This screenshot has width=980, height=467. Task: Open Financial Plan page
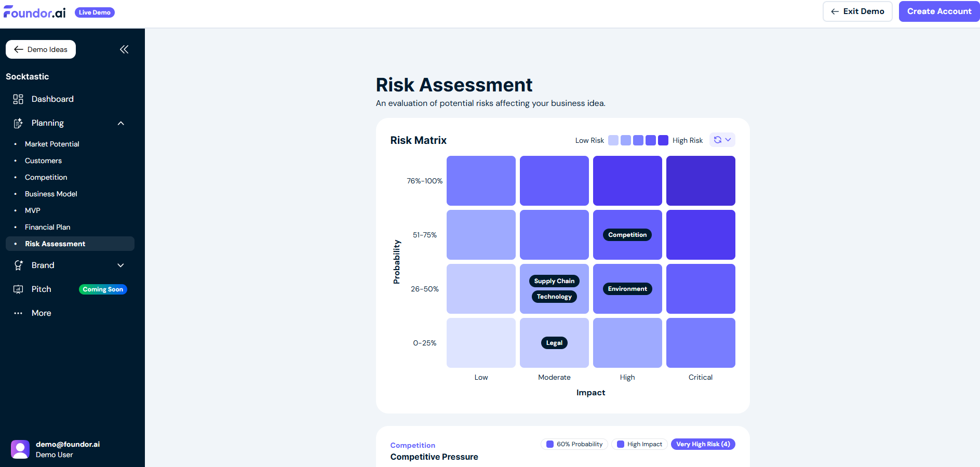tap(48, 227)
